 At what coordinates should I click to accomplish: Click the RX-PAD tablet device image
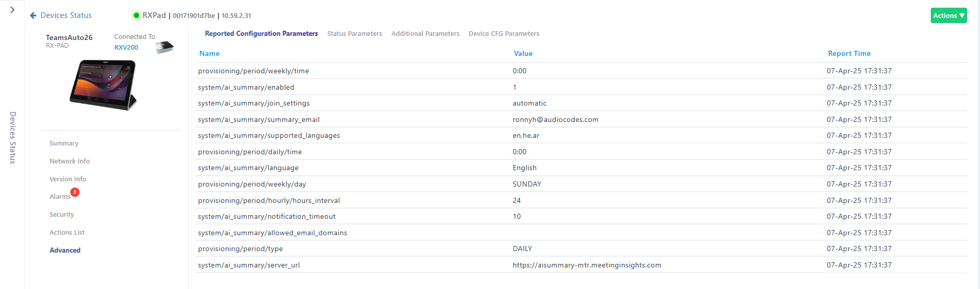pyautogui.click(x=104, y=85)
